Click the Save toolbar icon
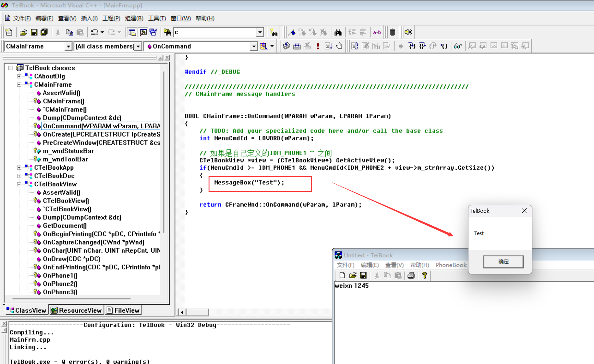Image resolution: width=594 pixels, height=364 pixels. tap(34, 32)
